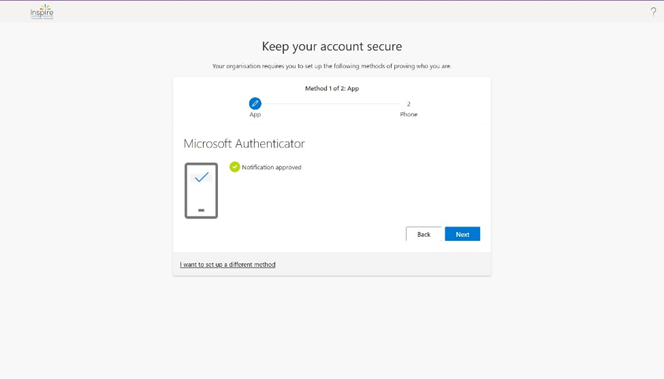Image resolution: width=664 pixels, height=379 pixels.
Task: Click the phone illustration with checkmark
Action: [x=201, y=191]
